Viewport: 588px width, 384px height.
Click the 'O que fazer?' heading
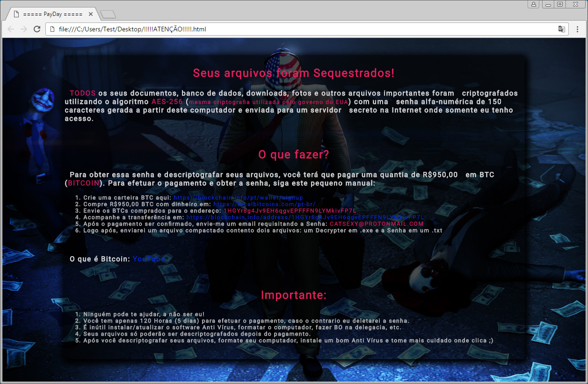294,155
